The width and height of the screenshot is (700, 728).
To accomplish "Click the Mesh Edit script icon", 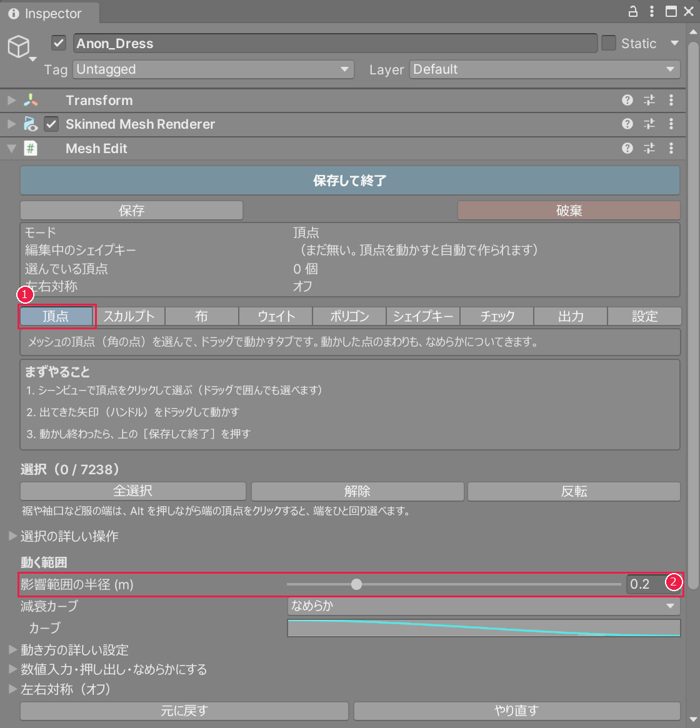I will click(x=31, y=149).
